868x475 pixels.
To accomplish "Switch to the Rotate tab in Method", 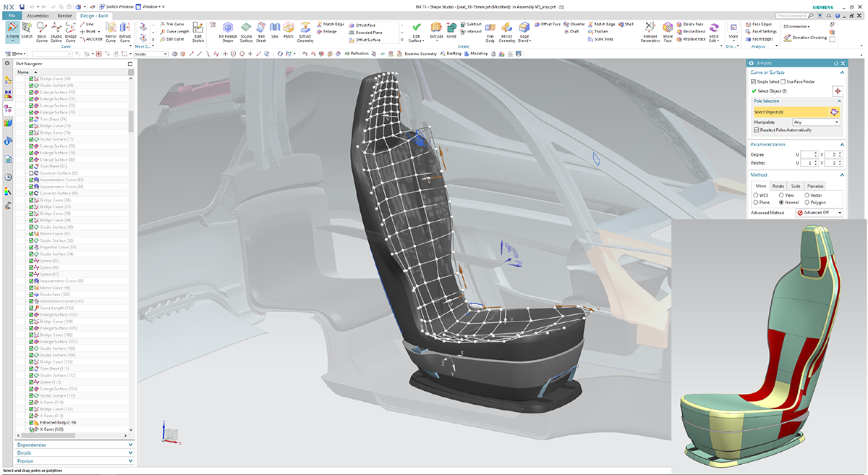I will pyautogui.click(x=778, y=185).
